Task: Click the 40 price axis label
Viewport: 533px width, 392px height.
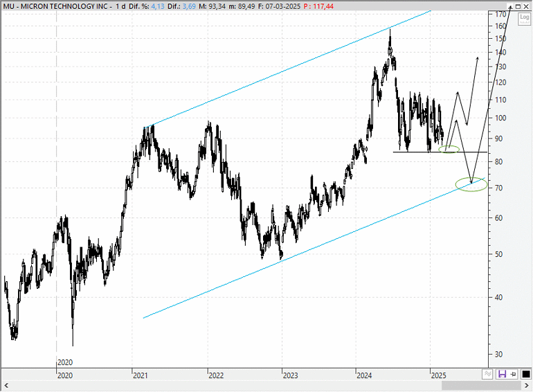Action: [x=498, y=298]
